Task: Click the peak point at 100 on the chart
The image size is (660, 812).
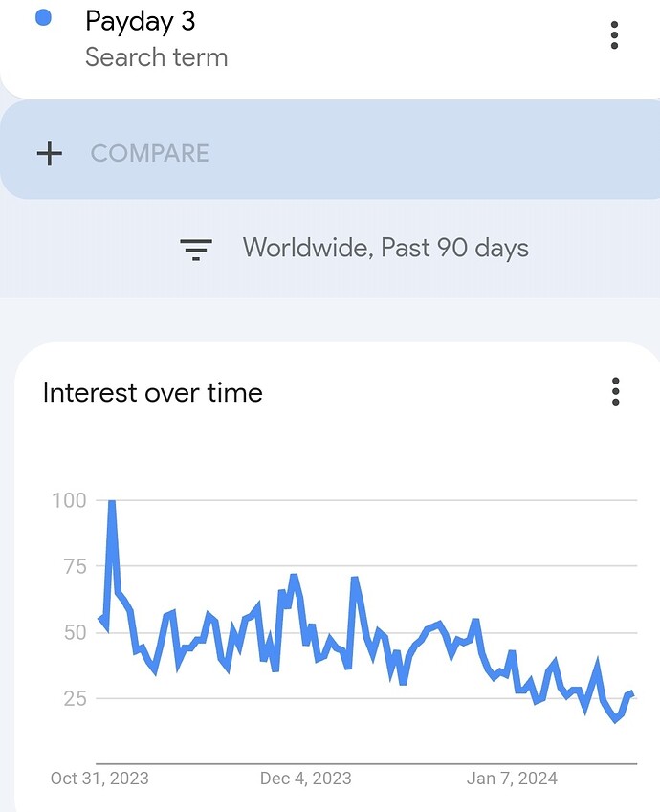Action: [x=111, y=501]
